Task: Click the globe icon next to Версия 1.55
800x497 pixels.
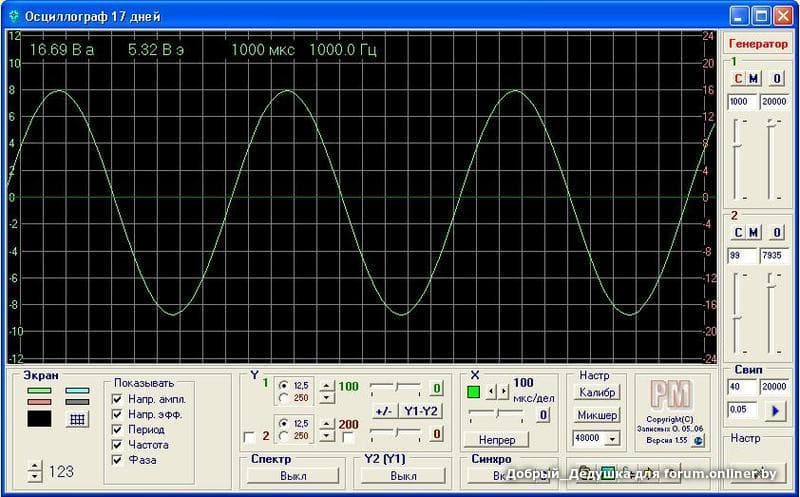Action: pyautogui.click(x=697, y=440)
